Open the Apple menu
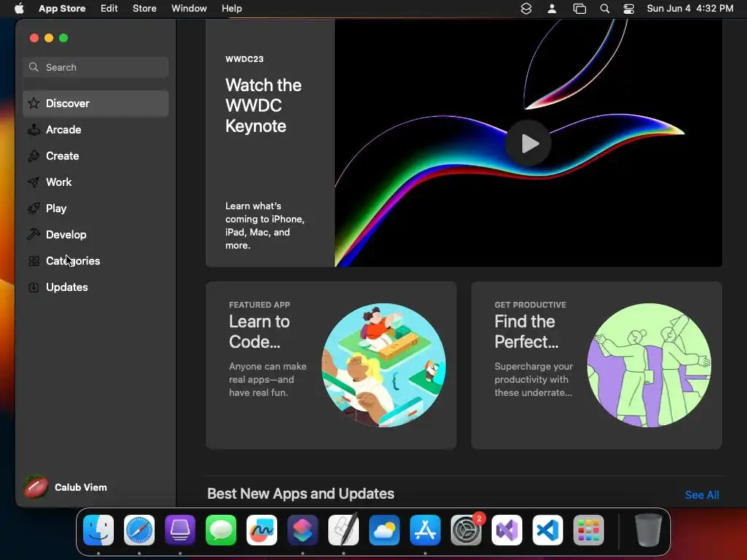 [x=19, y=9]
